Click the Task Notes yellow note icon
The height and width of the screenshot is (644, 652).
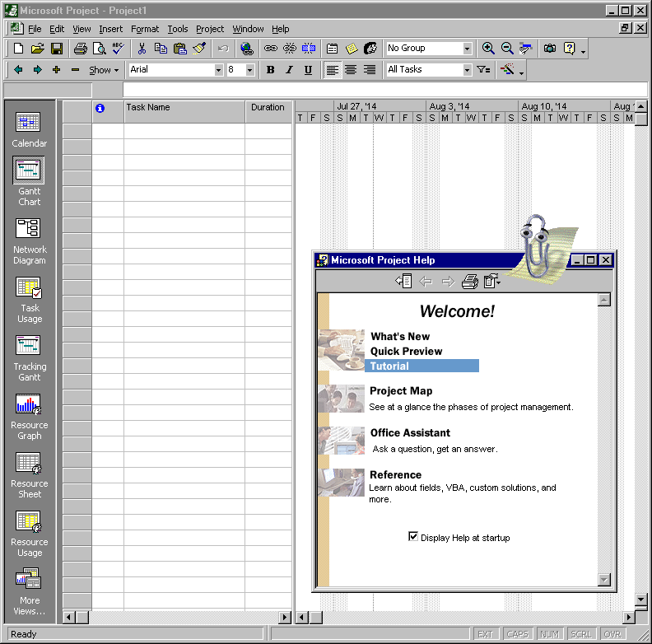tap(352, 49)
